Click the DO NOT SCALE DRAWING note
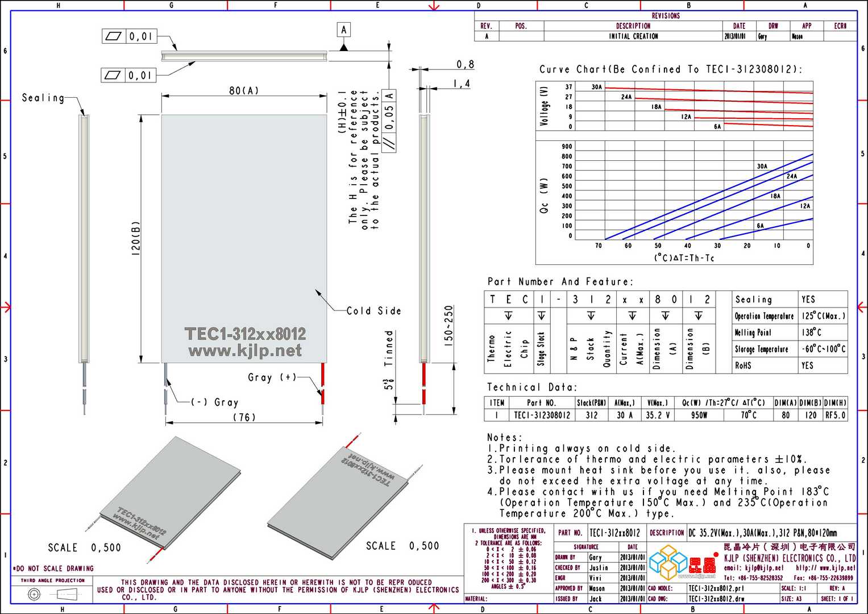The height and width of the screenshot is (614, 868). (x=53, y=569)
